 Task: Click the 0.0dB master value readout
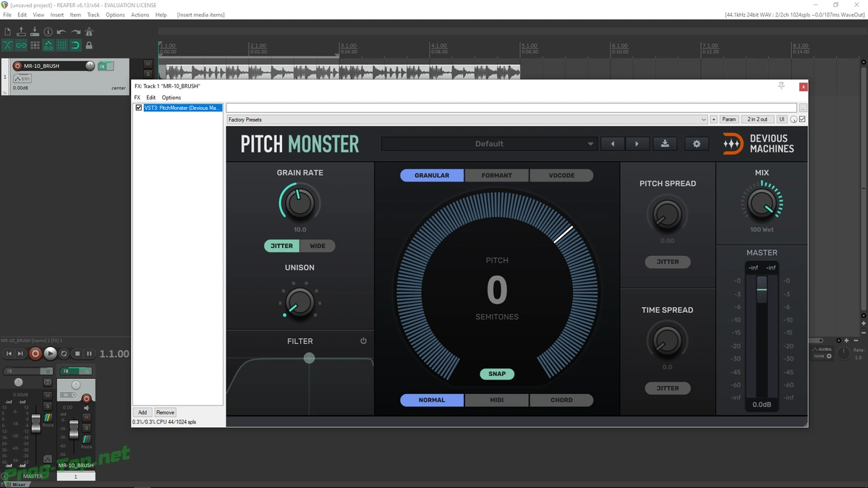[762, 404]
